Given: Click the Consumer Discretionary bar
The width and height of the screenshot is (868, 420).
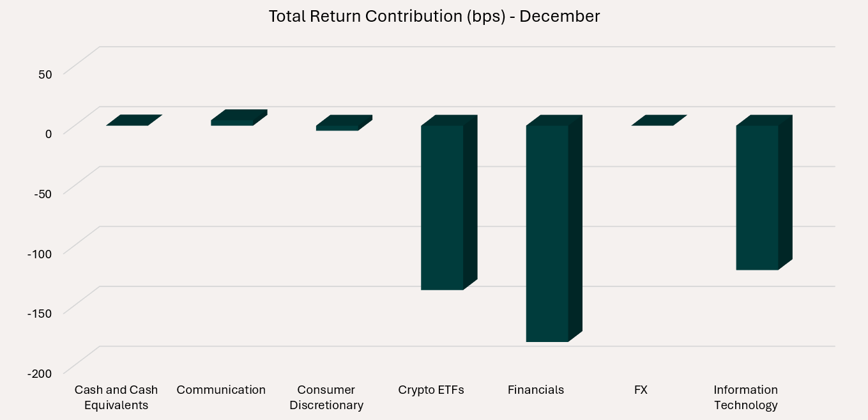Looking at the screenshot, I should click(x=339, y=126).
